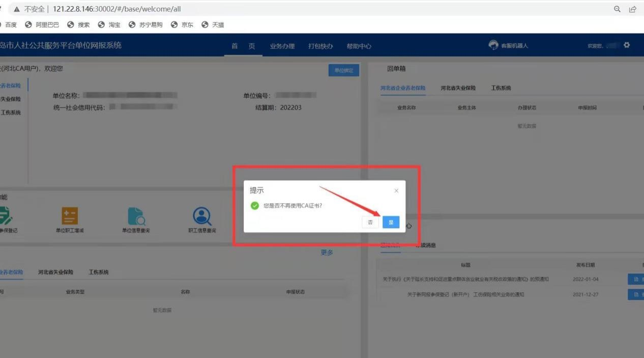
Task: Close the 提示 dialog with X
Action: 396,191
